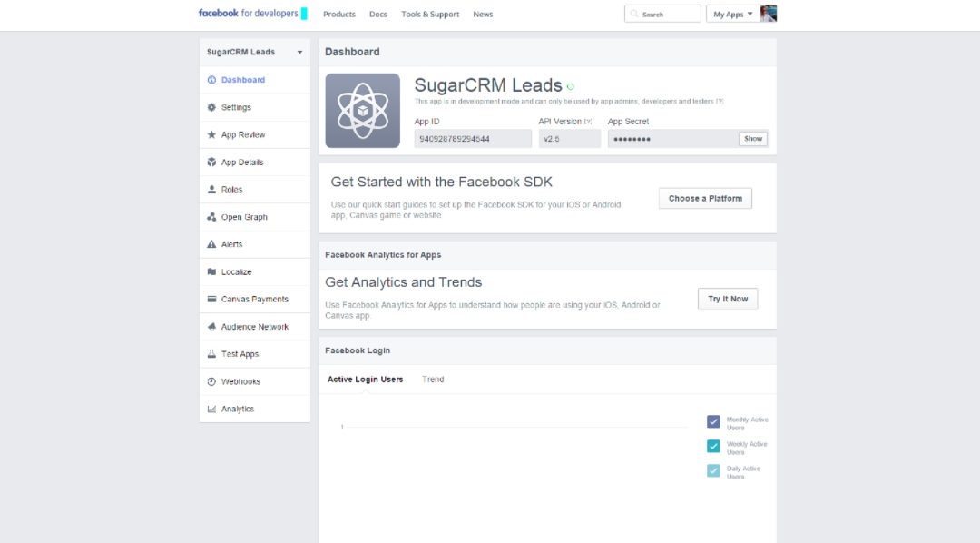Screen dimensions: 980x543
Task: Click the Monthly Active Users label
Action: coord(747,424)
